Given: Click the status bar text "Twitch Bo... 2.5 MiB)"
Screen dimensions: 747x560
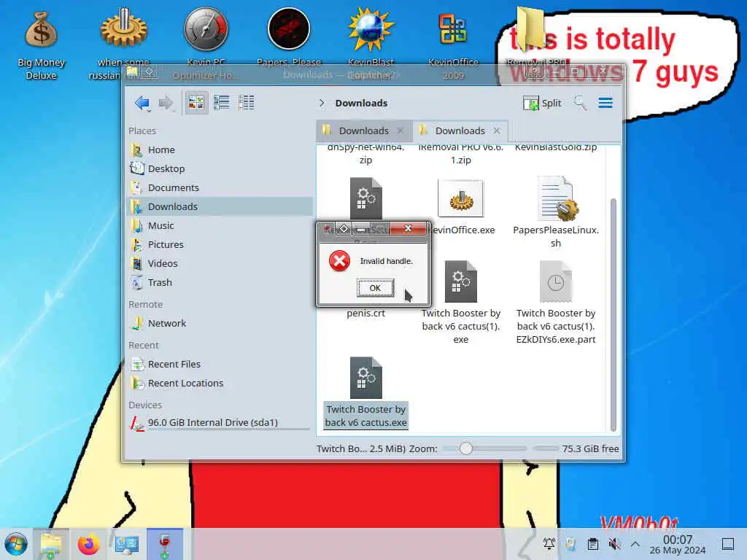Looking at the screenshot, I should tap(360, 448).
